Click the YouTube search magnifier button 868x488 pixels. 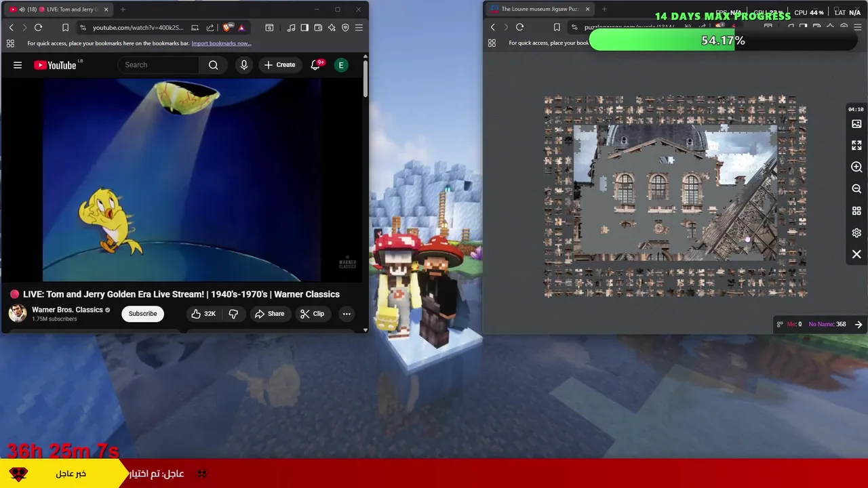(214, 65)
